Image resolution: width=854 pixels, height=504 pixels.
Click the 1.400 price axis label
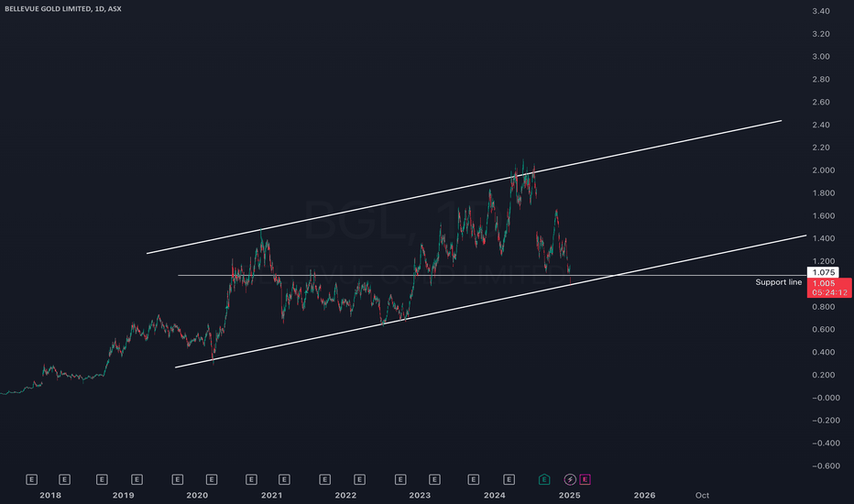coord(823,238)
